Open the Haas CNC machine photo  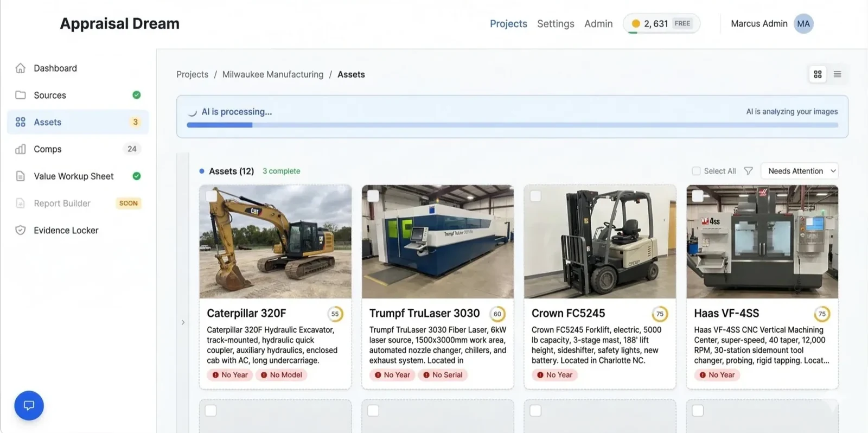(x=762, y=241)
